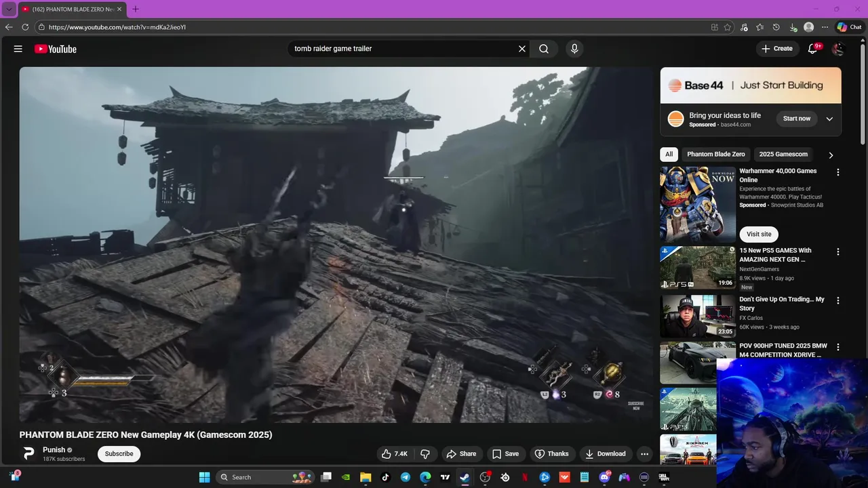This screenshot has height=488, width=868.
Task: Click the Create button
Action: [x=777, y=49]
